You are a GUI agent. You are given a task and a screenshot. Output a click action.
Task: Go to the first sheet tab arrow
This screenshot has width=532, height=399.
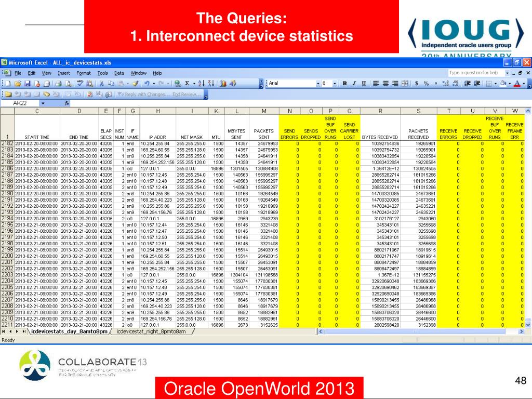click(4, 331)
